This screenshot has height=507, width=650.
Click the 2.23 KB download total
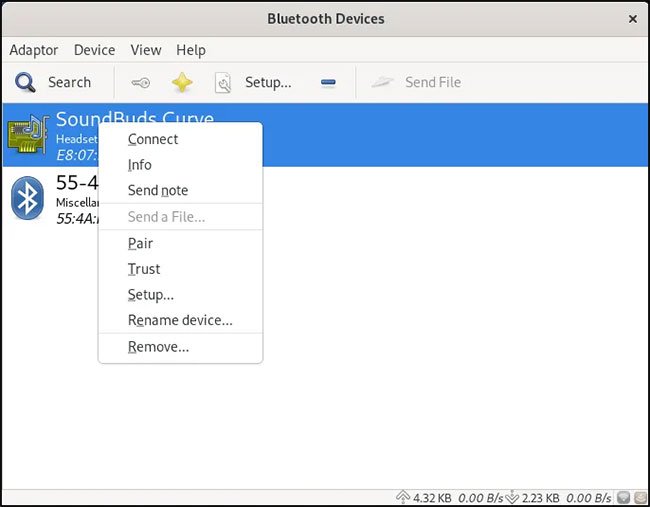(x=541, y=497)
